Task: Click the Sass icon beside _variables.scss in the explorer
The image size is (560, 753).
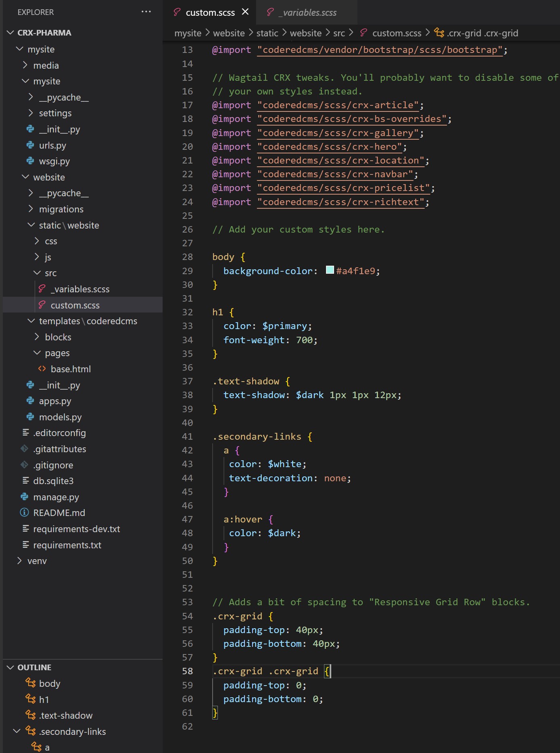Action: tap(42, 289)
